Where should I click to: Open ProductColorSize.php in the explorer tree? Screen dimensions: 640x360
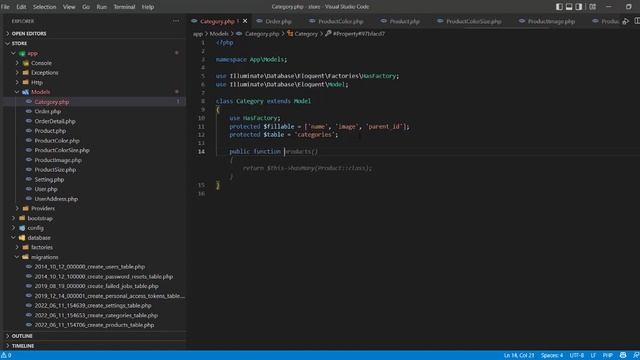click(93, 150)
